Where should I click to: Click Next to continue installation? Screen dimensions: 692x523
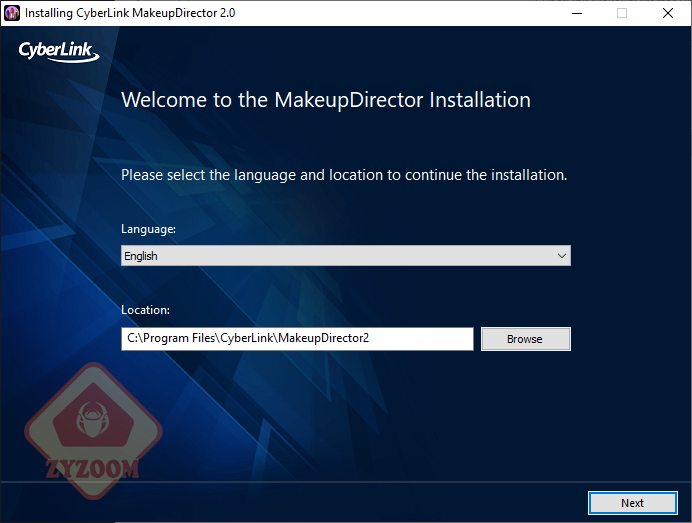tap(632, 503)
